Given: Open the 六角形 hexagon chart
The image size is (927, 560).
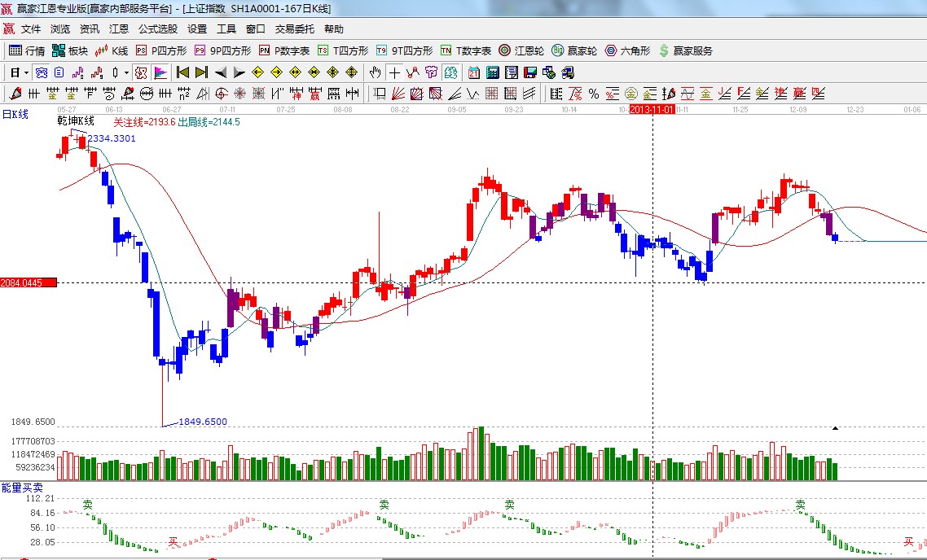Looking at the screenshot, I should (627, 50).
